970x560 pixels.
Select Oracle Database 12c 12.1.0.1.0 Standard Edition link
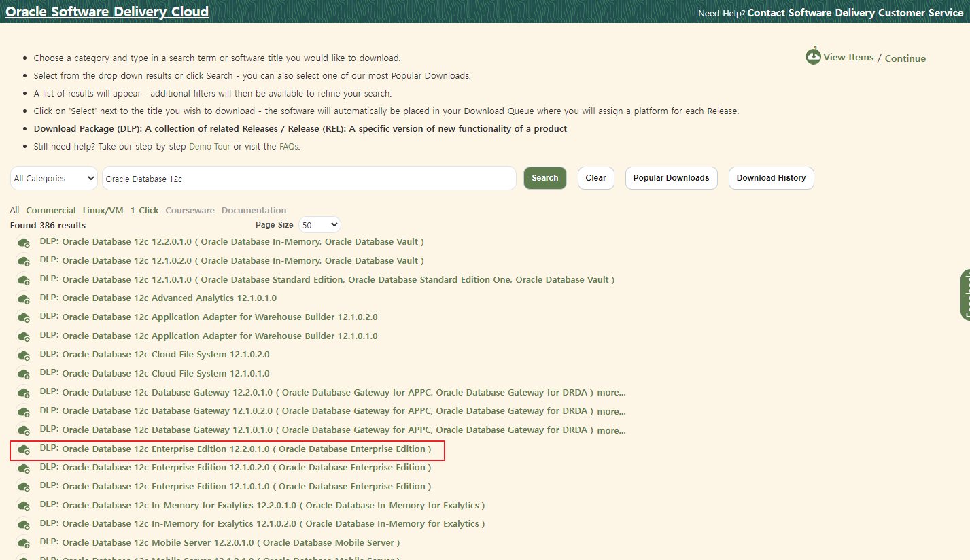click(339, 279)
